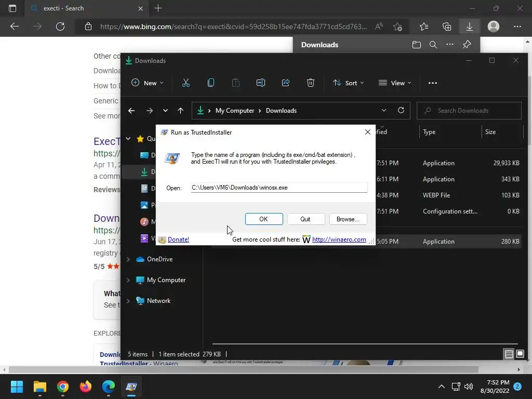Open Edge tab actions menu icon
The image size is (532, 399).
pos(12,8)
